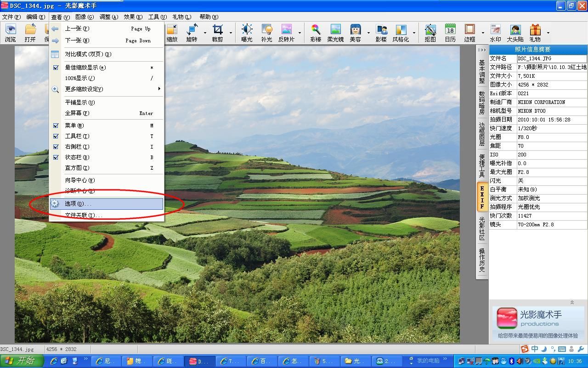Switch to the 数码暗房 sidebar tab
This screenshot has width=588, height=368.
[481, 103]
